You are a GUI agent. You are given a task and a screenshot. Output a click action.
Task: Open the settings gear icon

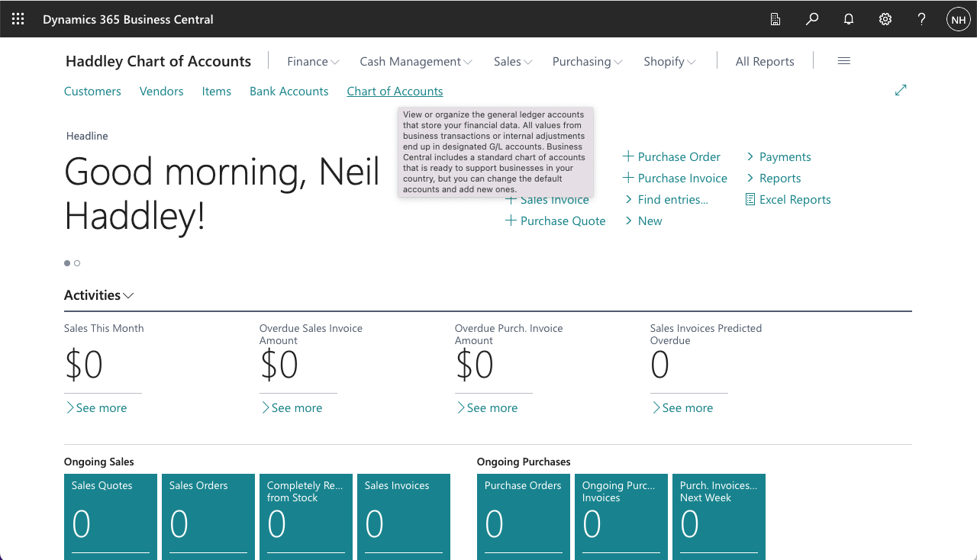pos(885,19)
